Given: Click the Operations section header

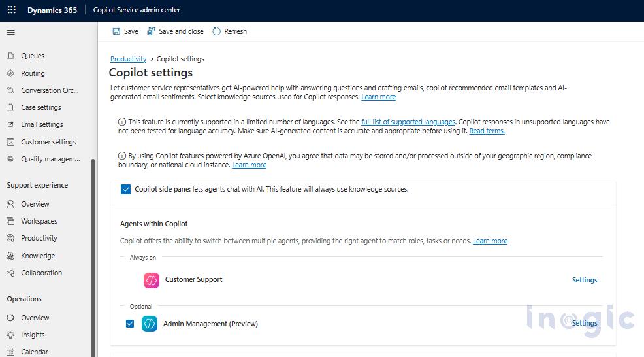Looking at the screenshot, I should point(24,299).
